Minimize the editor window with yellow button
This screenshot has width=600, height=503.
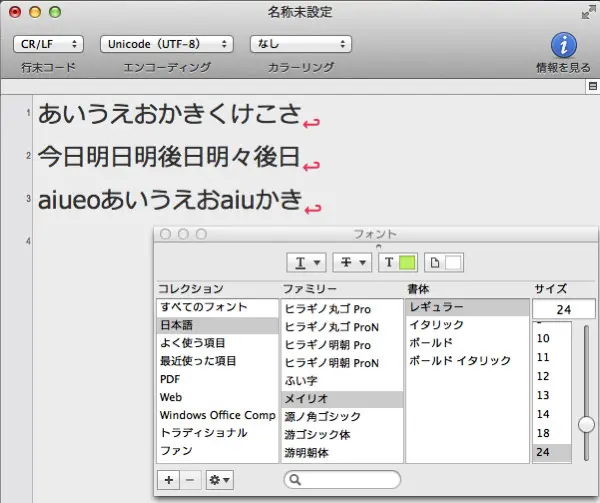[x=35, y=12]
